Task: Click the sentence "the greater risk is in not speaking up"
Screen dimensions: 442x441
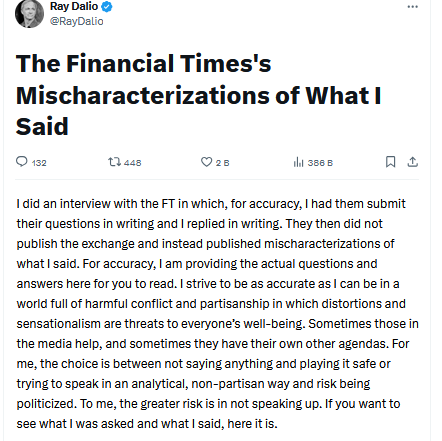Action: click(220, 404)
